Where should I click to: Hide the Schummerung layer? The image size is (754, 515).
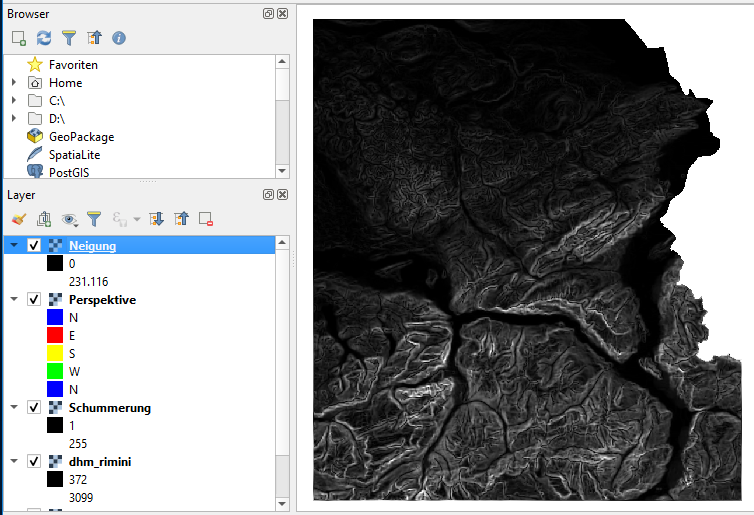point(34,408)
